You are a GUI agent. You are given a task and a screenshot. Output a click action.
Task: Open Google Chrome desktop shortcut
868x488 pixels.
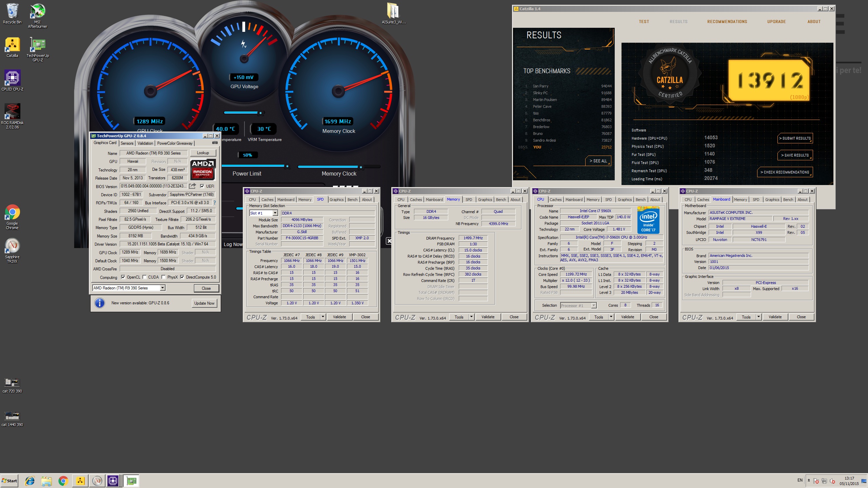pyautogui.click(x=12, y=217)
